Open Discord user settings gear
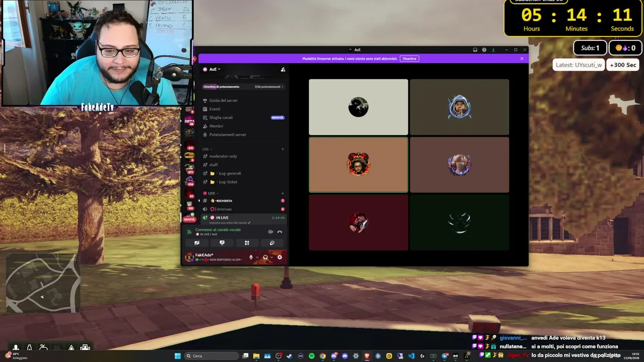Image resolution: width=644 pixels, height=362 pixels. point(280,257)
